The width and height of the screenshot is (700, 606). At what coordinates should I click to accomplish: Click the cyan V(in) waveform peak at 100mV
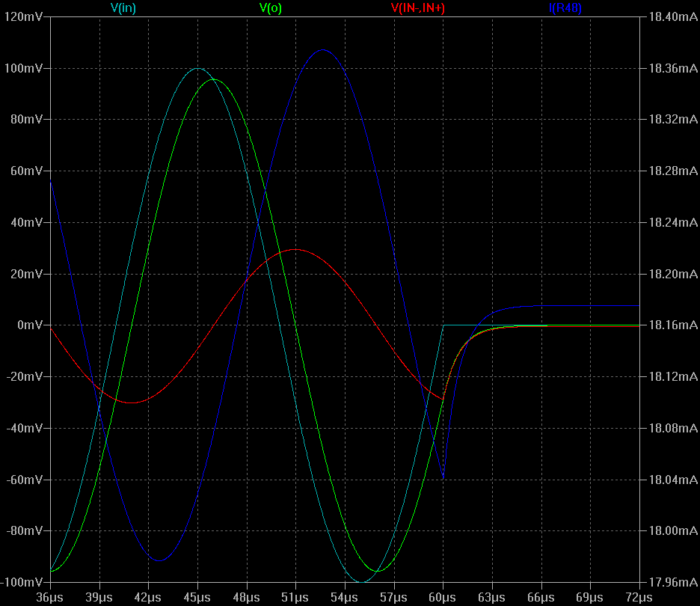197,68
